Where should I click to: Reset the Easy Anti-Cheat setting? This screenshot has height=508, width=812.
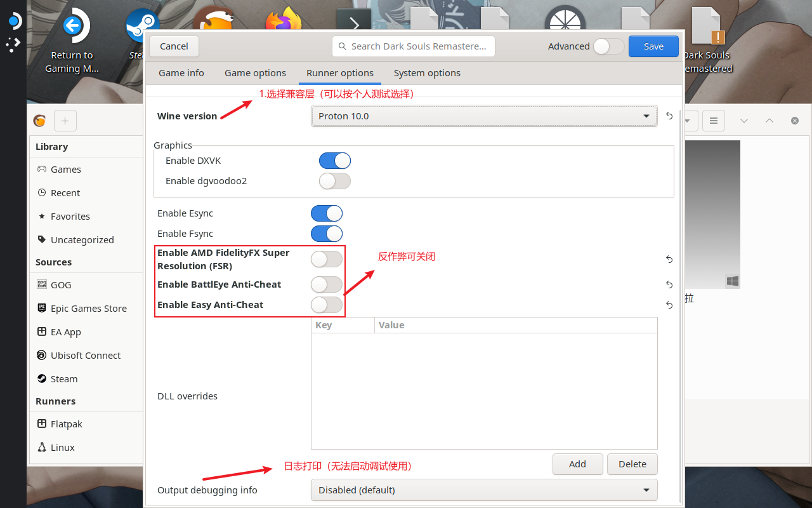click(x=669, y=305)
